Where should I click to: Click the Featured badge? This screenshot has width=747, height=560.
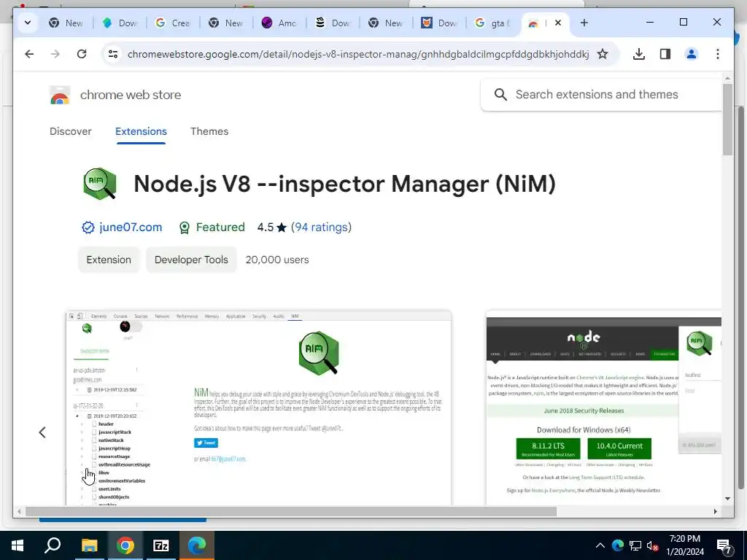212,227
